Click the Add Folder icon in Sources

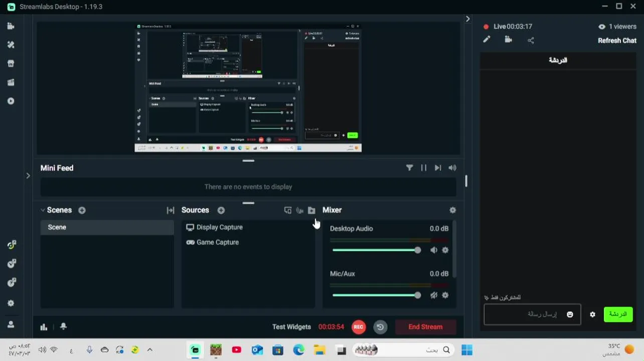coord(311,210)
